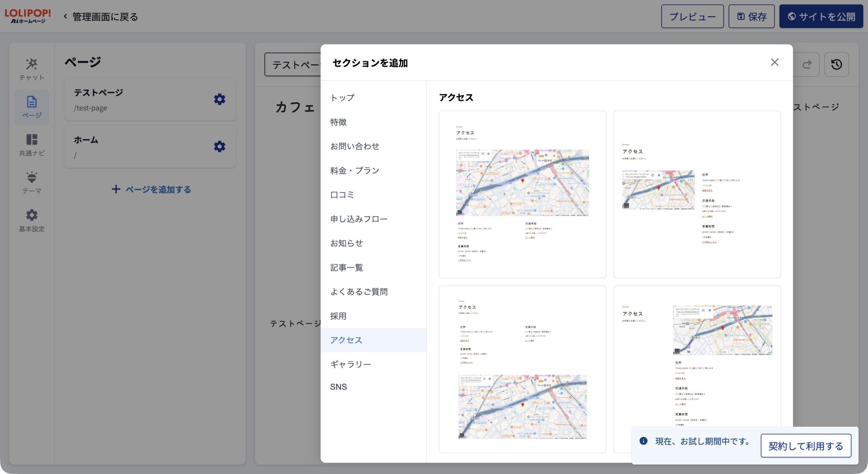
Task: Select the お知らせ section category
Action: point(373,243)
